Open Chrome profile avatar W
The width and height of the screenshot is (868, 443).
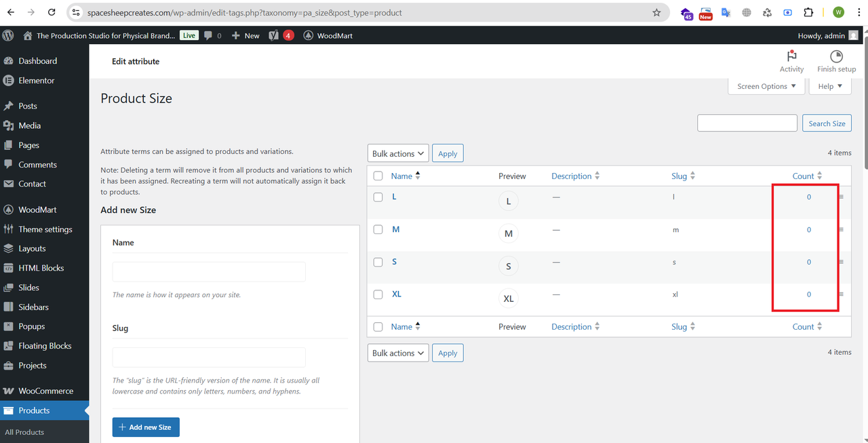coord(838,12)
